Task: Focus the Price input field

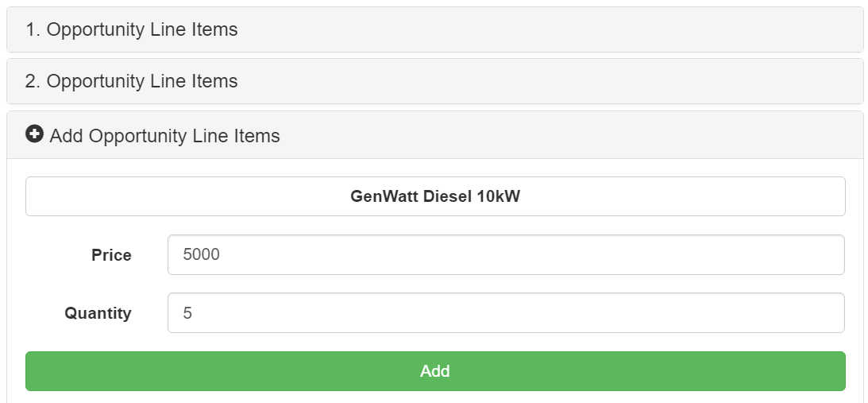Action: (x=506, y=254)
